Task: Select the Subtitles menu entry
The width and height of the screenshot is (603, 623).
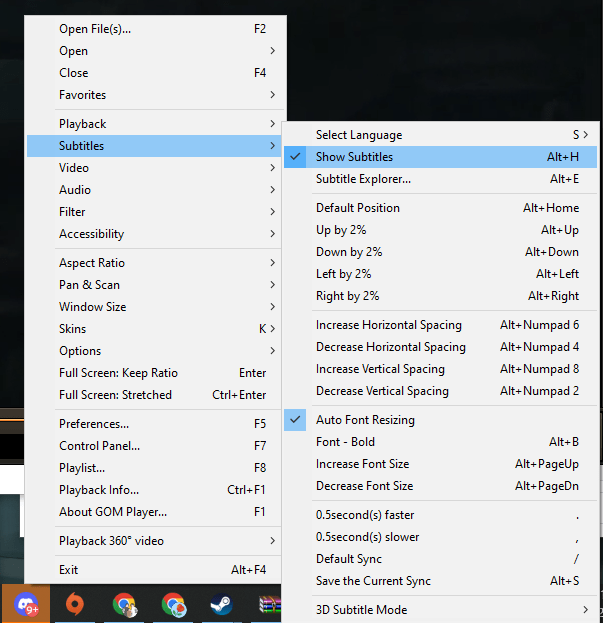Action: [154, 146]
